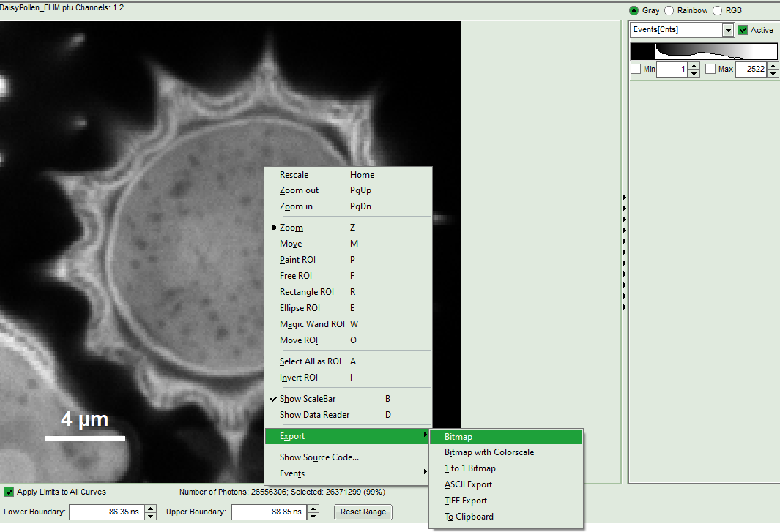This screenshot has height=532, width=780.
Task: Click Show Source Code menu item
Action: (x=319, y=457)
